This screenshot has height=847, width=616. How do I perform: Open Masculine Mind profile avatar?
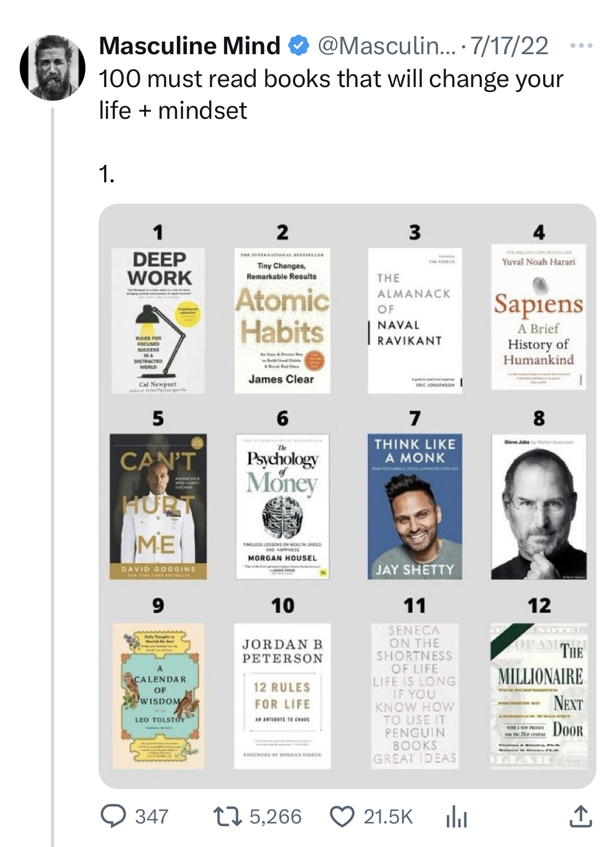[53, 68]
